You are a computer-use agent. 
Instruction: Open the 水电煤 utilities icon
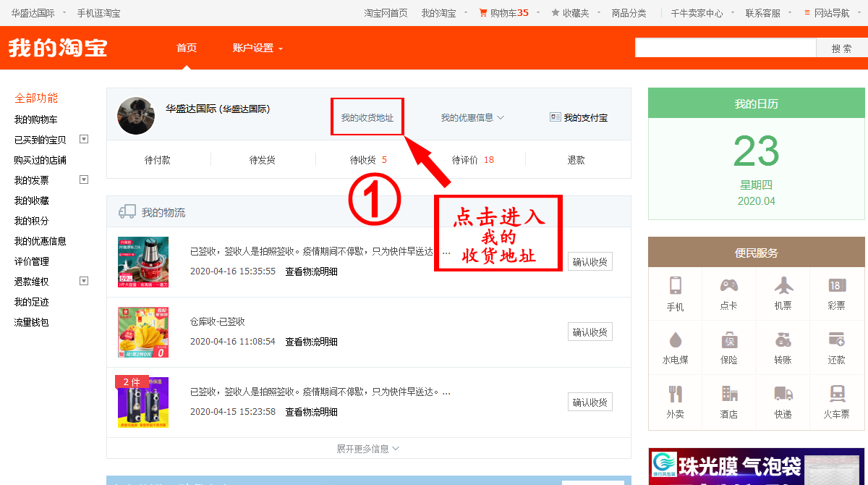(x=675, y=339)
